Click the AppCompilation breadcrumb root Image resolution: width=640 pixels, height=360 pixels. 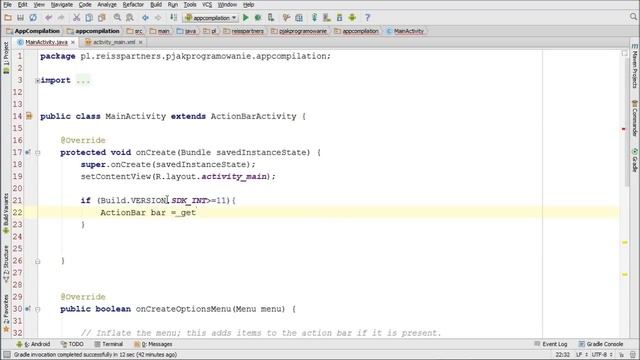coord(33,31)
